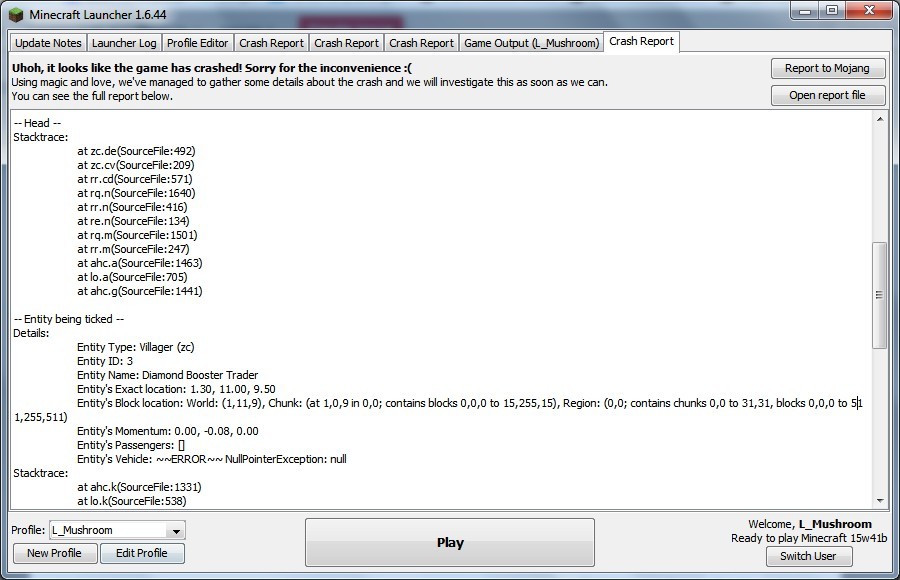The image size is (900, 580).
Task: Click the line 'at ahc.a(SourceFile:1463)'
Action: coord(139,263)
